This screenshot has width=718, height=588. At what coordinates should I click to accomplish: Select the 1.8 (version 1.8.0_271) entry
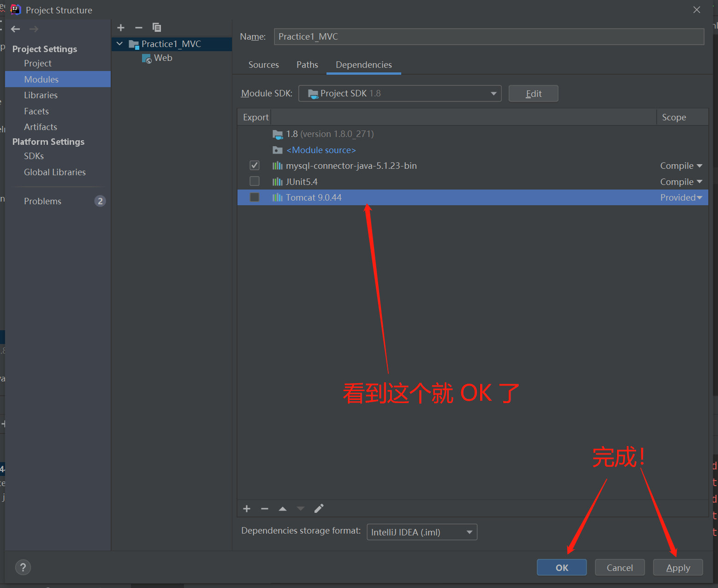coord(330,134)
